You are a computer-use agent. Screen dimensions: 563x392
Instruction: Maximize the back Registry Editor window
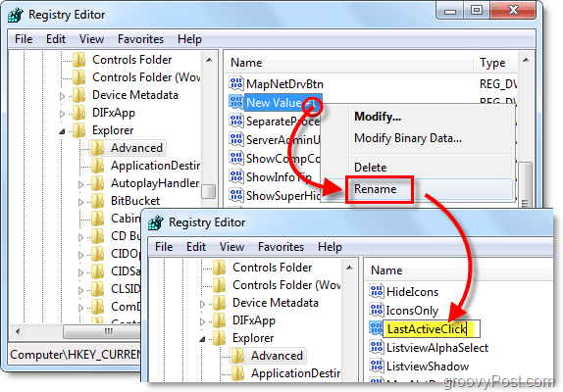coord(477,11)
